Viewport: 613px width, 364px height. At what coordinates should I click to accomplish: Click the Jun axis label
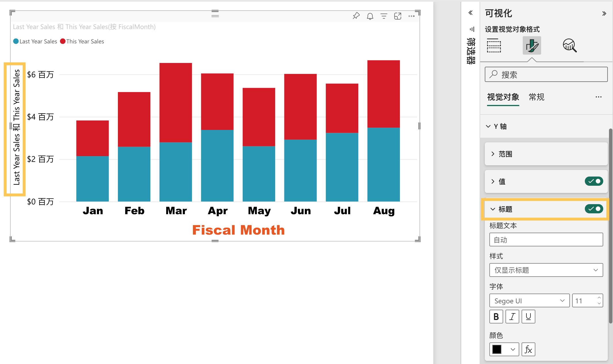[x=301, y=211]
